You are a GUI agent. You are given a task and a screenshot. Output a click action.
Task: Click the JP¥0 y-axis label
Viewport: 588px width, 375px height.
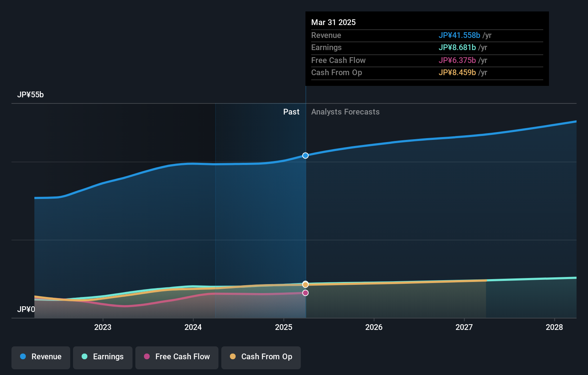(26, 309)
